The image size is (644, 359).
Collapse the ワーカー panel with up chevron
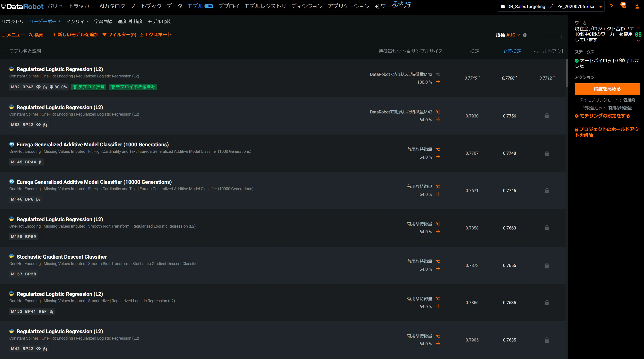638,28
